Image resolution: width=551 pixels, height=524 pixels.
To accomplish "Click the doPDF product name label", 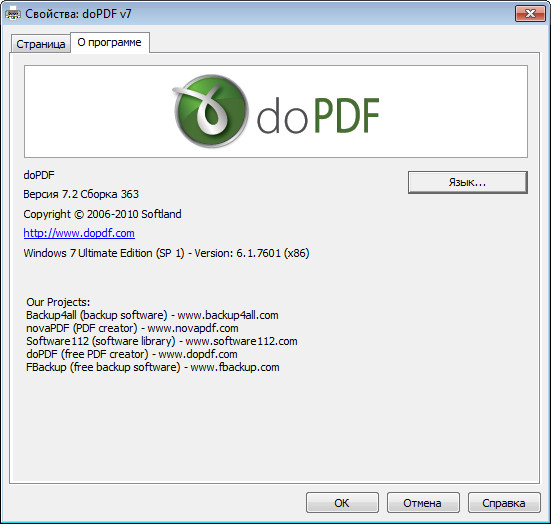I will click(39, 175).
